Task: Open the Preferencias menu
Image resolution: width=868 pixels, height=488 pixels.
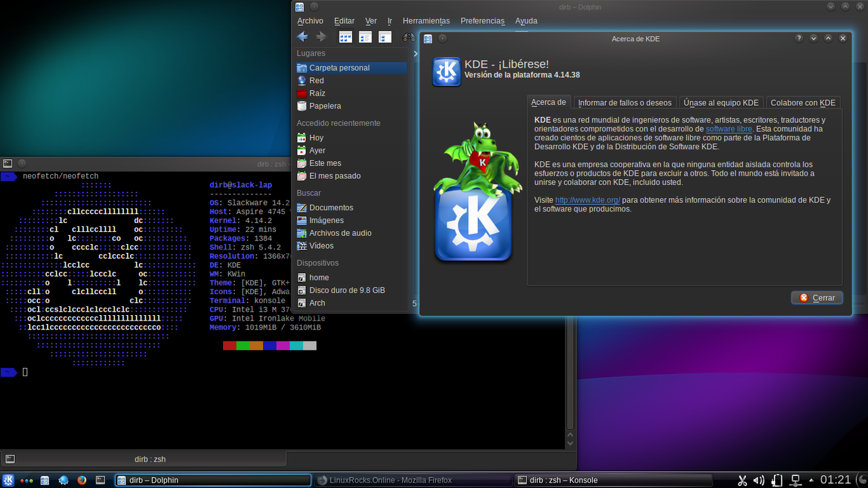Action: point(482,21)
